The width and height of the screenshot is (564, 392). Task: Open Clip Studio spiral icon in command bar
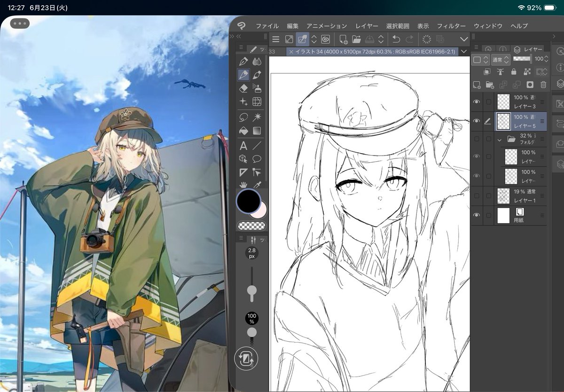[x=325, y=39]
